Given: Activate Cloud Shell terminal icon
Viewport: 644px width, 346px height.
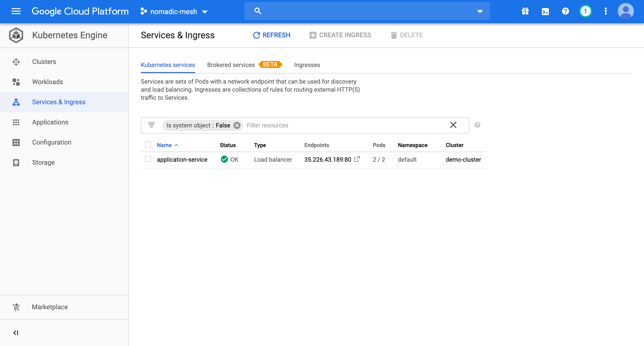Looking at the screenshot, I should pos(545,11).
